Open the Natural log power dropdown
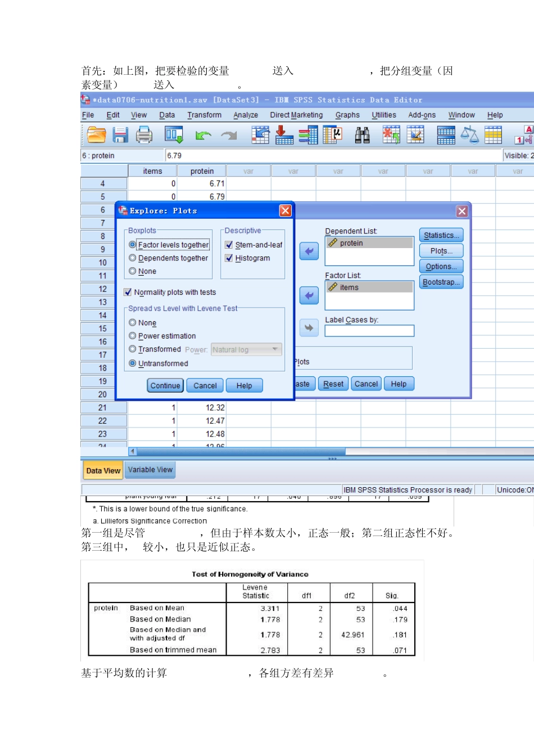Viewport: 534px width, 756px height. [x=246, y=349]
